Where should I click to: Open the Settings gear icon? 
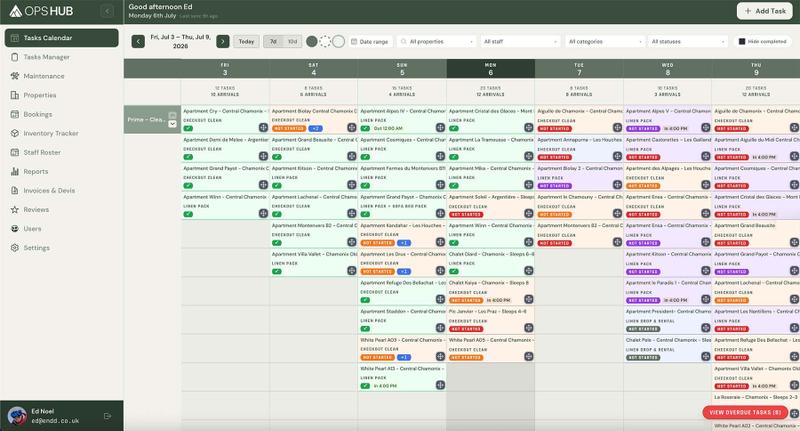click(x=15, y=247)
